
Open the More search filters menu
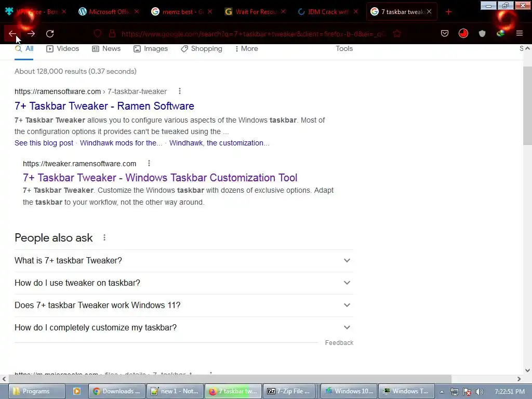[x=247, y=49]
